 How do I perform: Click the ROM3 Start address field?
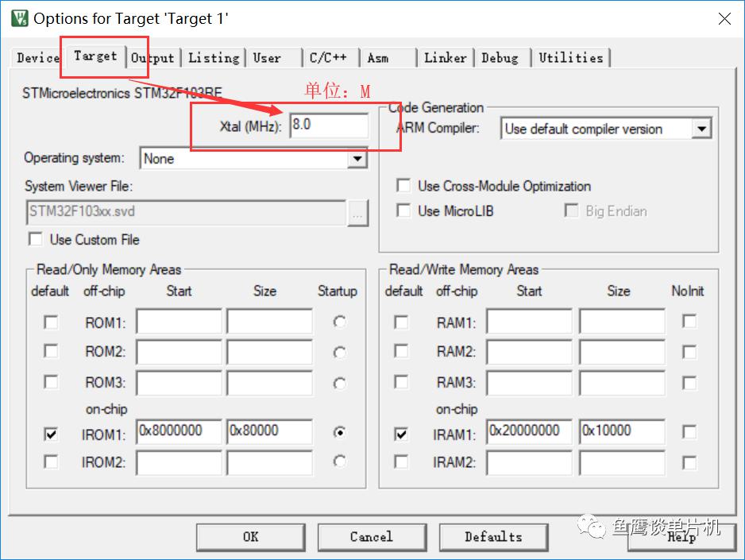pos(179,383)
